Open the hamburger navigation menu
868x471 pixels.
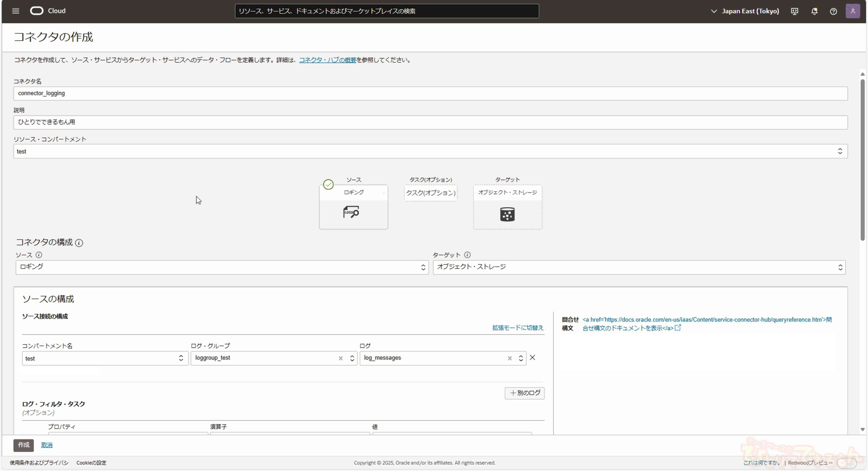(16, 11)
